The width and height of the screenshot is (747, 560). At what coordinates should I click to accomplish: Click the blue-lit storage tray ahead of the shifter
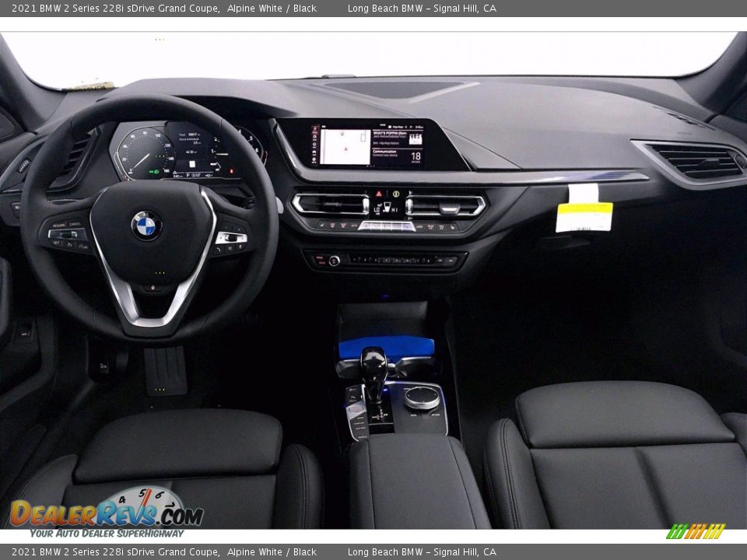tap(386, 348)
